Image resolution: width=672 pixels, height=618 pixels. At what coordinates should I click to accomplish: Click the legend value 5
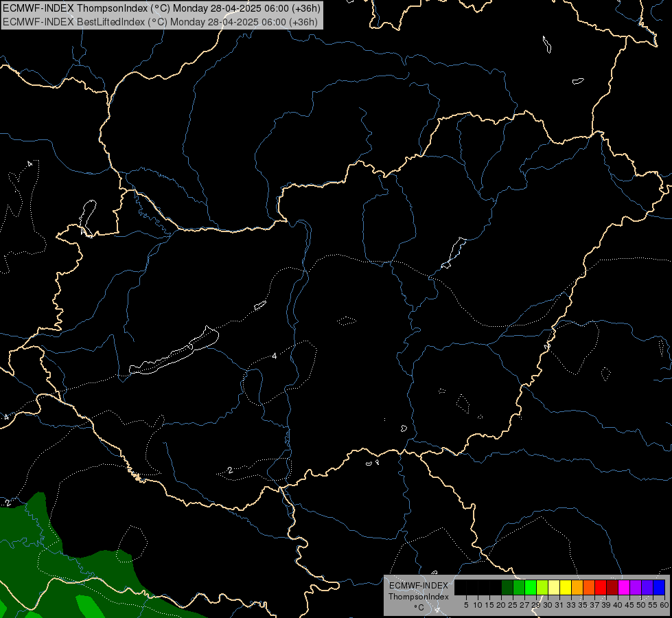pyautogui.click(x=466, y=605)
